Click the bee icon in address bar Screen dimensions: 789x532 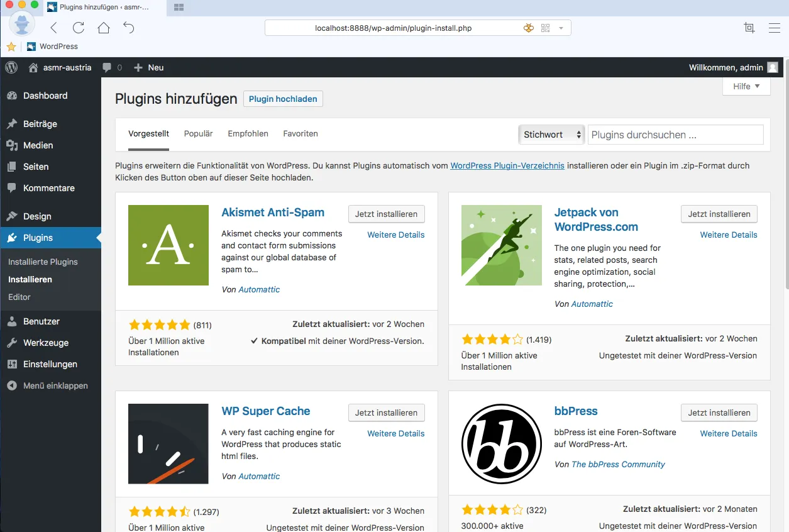[x=529, y=28]
